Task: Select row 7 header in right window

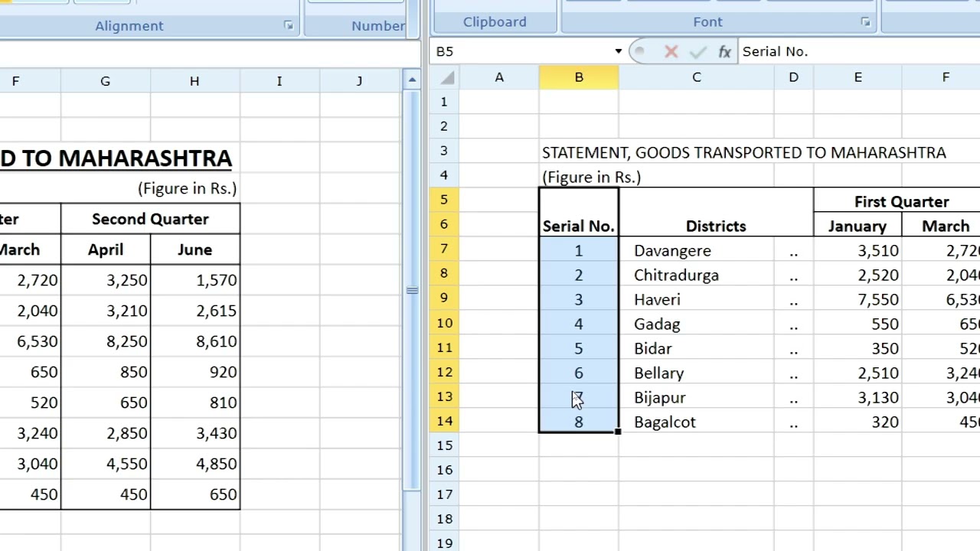Action: (x=444, y=249)
